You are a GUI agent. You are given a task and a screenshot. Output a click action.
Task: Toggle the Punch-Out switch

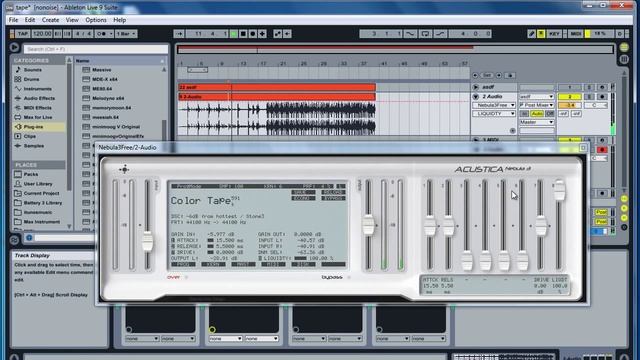tap(440, 34)
